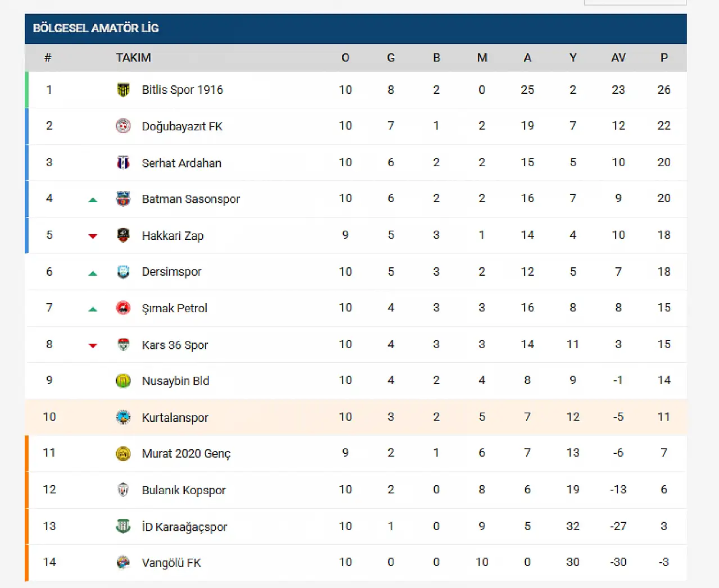This screenshot has height=588, width=719.
Task: Click the Batman Sasonspor club emblem
Action: (x=123, y=199)
